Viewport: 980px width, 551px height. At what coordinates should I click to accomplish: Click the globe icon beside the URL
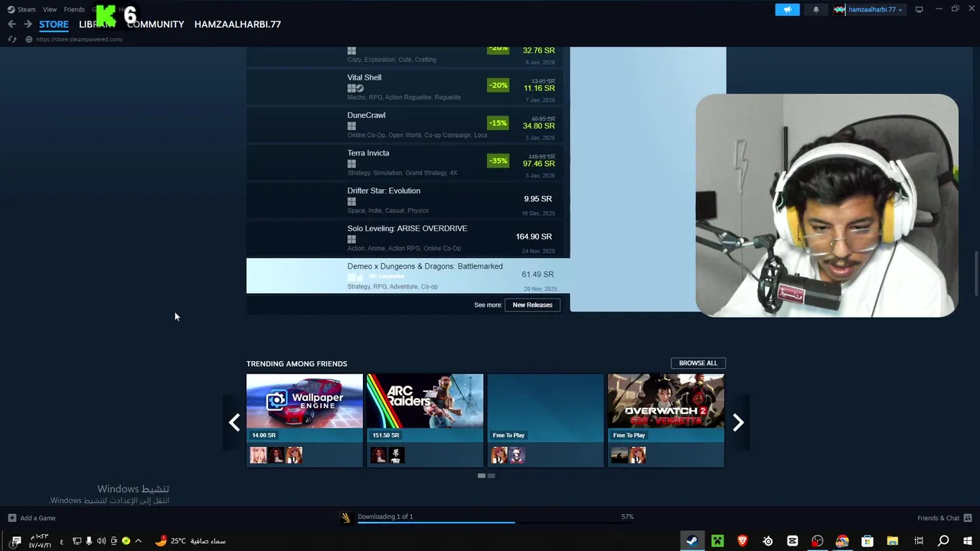(28, 39)
